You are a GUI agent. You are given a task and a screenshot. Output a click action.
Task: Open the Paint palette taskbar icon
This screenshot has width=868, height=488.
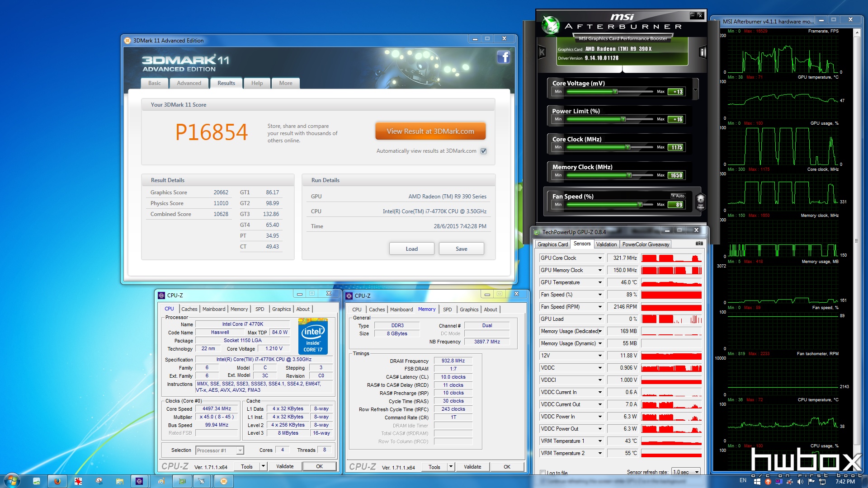pyautogui.click(x=161, y=481)
